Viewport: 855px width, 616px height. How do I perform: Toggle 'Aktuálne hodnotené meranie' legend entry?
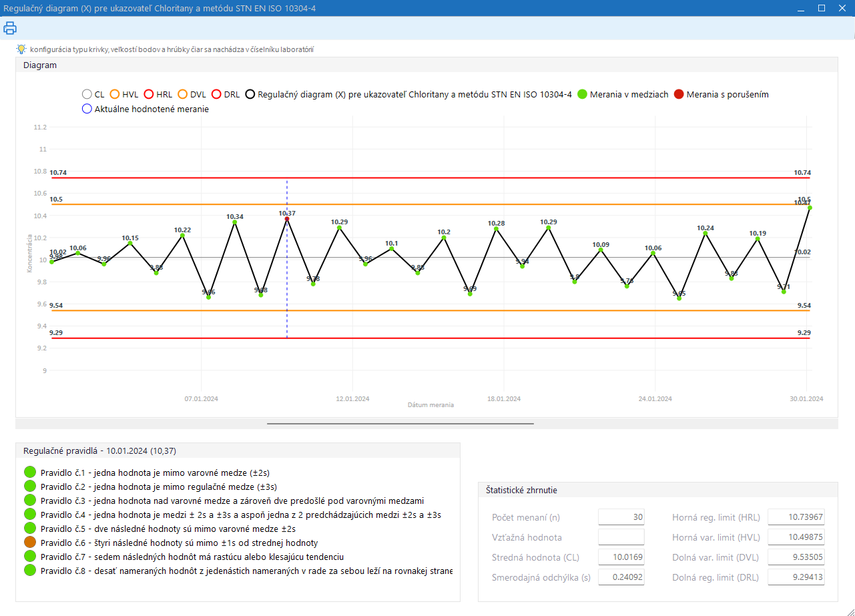coord(87,109)
